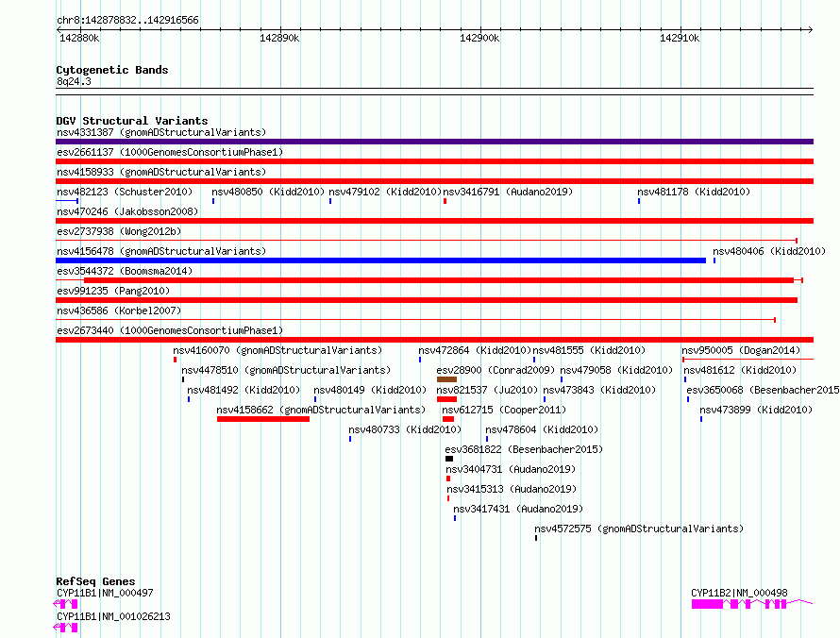Viewport: 840px width, 638px height.
Task: Click the brown esv28900 variant bar
Action: (446, 379)
